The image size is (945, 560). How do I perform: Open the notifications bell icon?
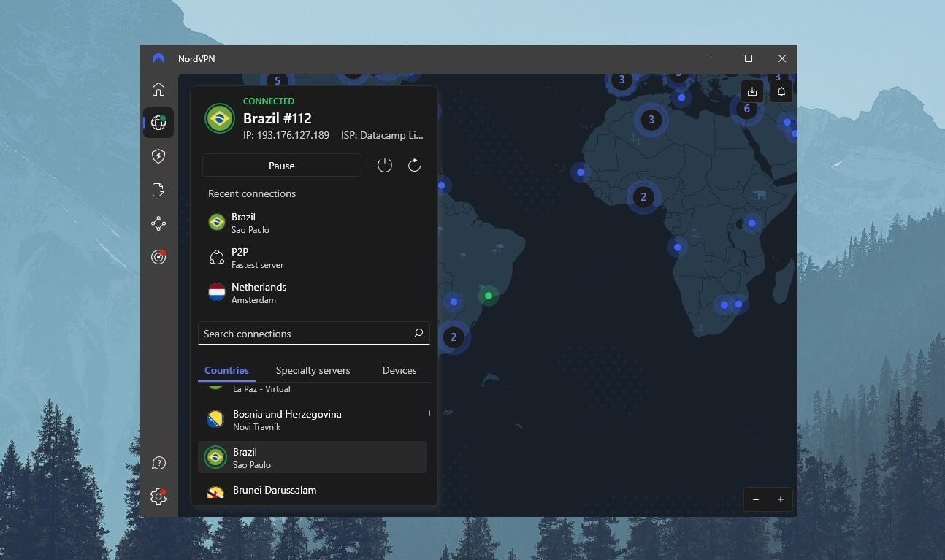(781, 91)
